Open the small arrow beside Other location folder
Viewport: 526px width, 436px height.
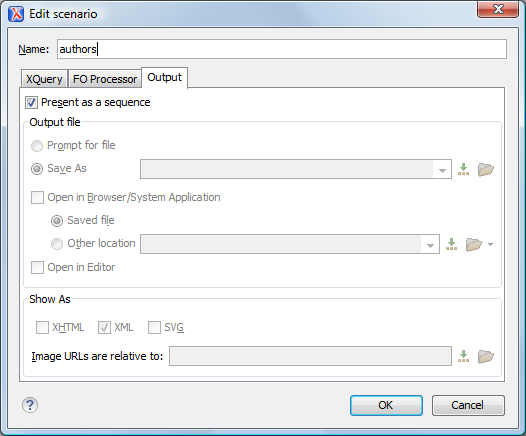(x=490, y=244)
